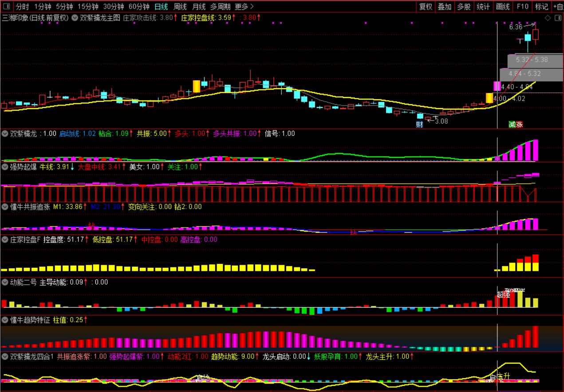The width and height of the screenshot is (564, 392).
Task: Select the 周线 weekly tab
Action: point(180,7)
